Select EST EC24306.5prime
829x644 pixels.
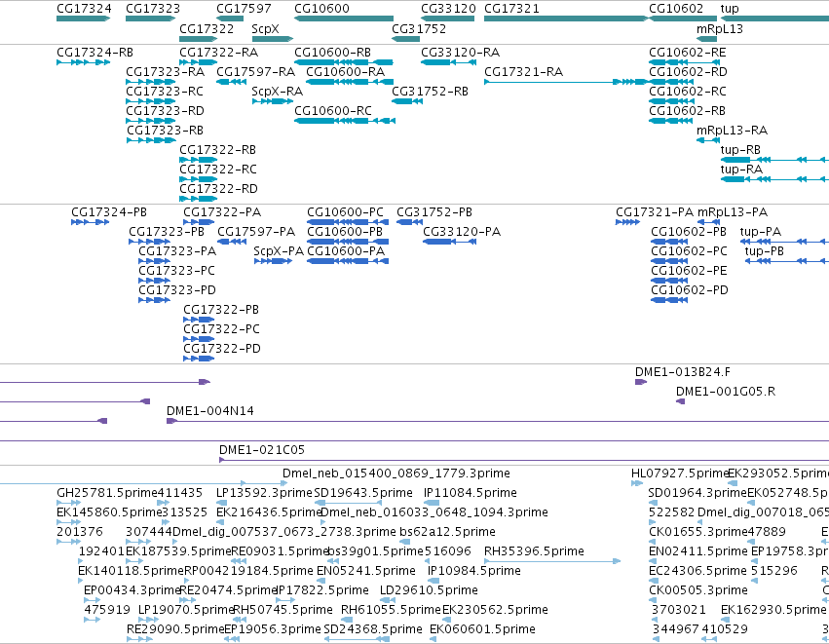click(697, 572)
